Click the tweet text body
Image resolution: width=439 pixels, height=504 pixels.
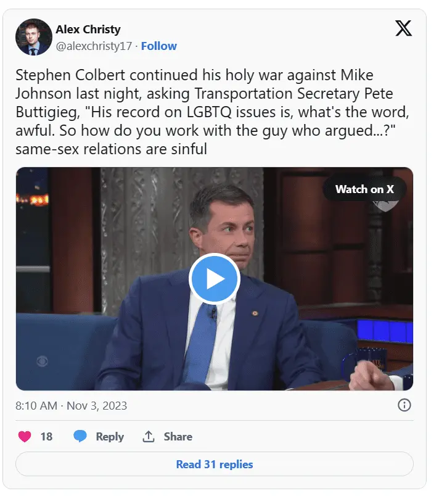coord(212,112)
